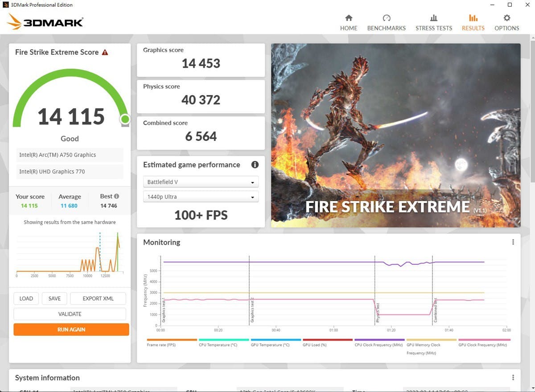
Task: Click the Combined score value 6 564
Action: (x=201, y=136)
